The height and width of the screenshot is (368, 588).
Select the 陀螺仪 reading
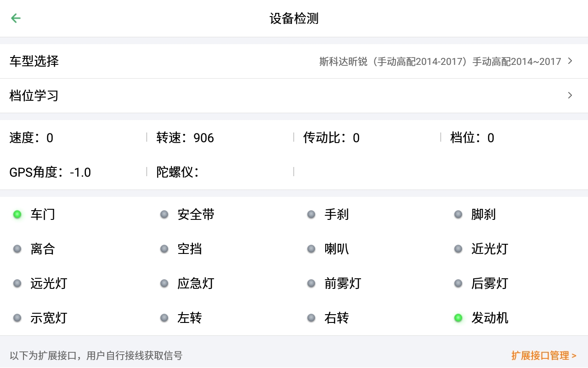[x=177, y=172]
